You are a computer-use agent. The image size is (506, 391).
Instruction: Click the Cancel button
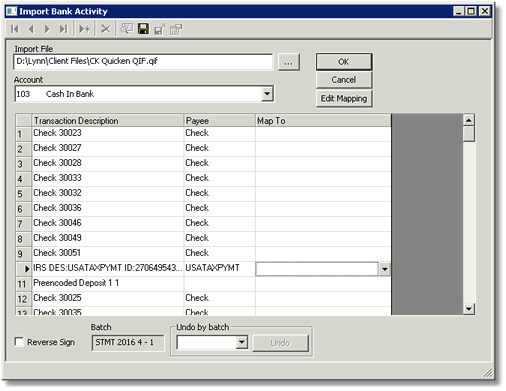[344, 80]
